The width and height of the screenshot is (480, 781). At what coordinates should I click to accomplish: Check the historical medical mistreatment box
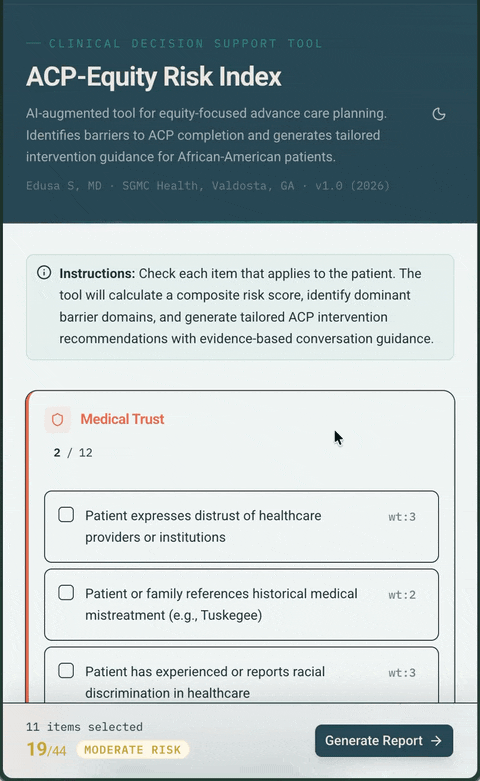pyautogui.click(x=66, y=593)
